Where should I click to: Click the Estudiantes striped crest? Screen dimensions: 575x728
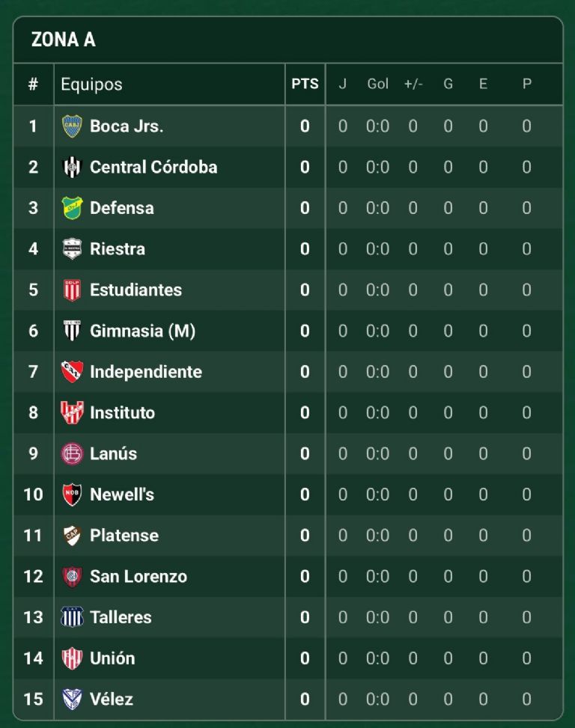pyautogui.click(x=72, y=290)
